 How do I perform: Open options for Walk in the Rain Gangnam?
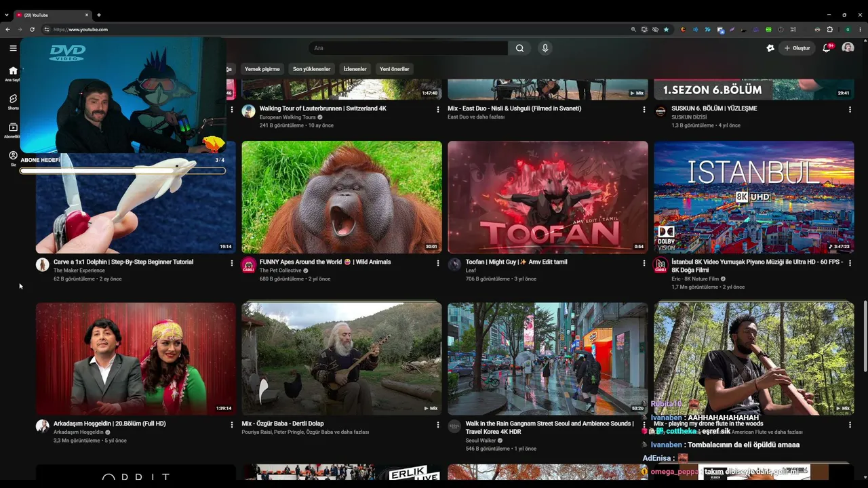(x=644, y=425)
